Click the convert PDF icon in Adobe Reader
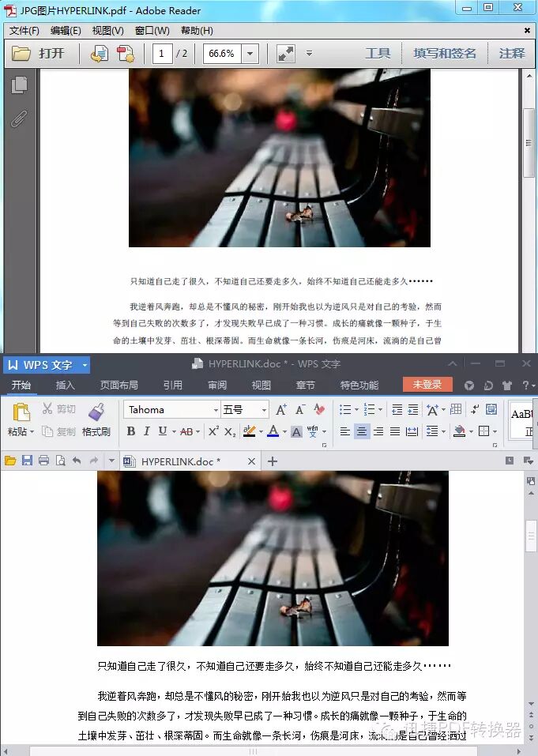Screen dimensions: 538x756 99,54
